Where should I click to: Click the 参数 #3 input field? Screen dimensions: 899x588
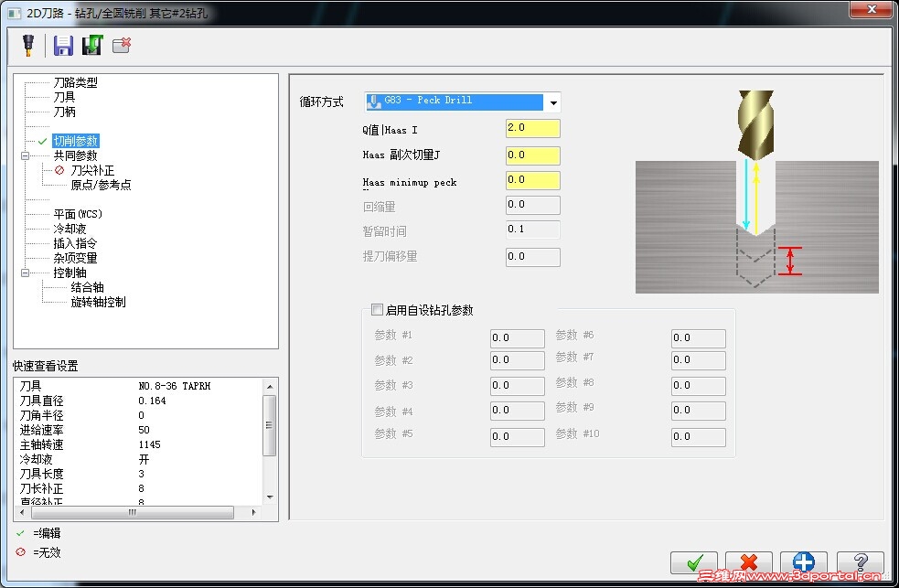517,386
